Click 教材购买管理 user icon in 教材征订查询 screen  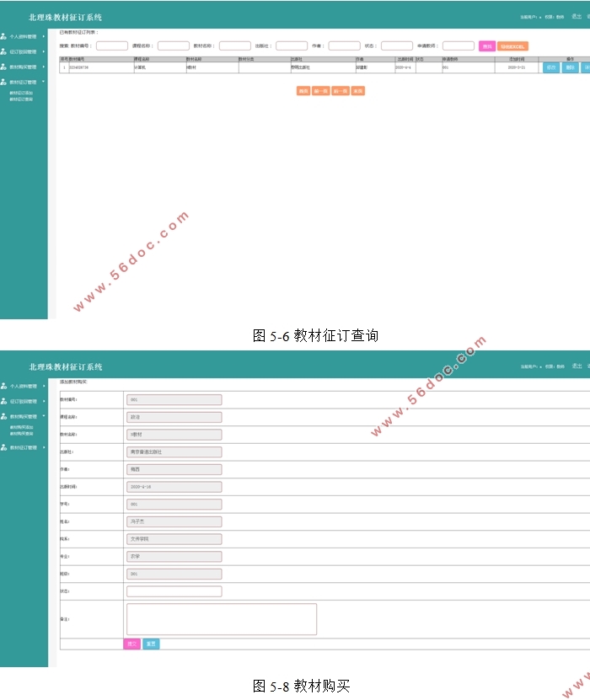coord(3,67)
